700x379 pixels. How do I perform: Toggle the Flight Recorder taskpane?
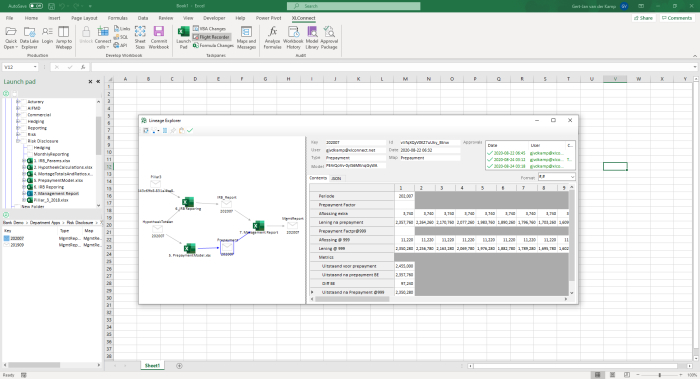[211, 37]
